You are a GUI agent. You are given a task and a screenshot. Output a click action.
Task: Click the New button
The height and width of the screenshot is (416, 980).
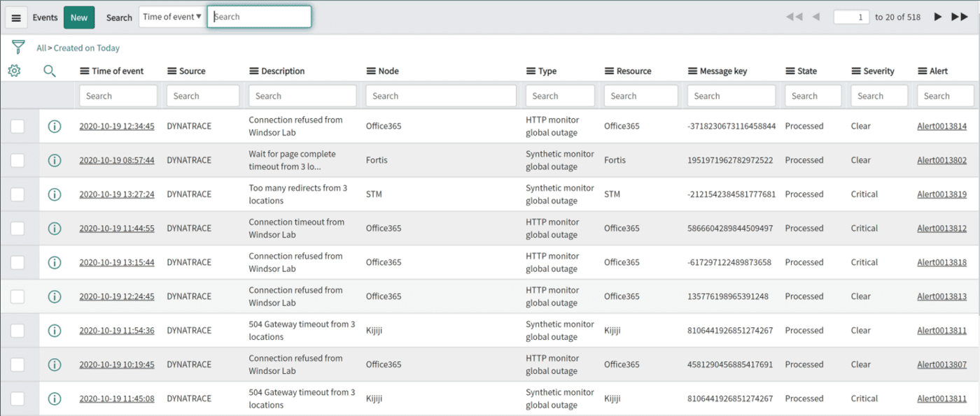click(x=78, y=17)
